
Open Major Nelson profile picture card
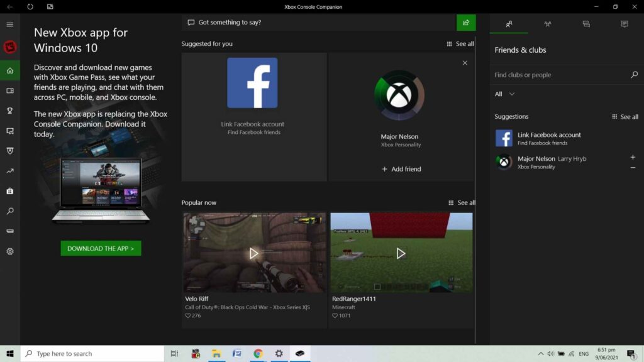pos(399,96)
